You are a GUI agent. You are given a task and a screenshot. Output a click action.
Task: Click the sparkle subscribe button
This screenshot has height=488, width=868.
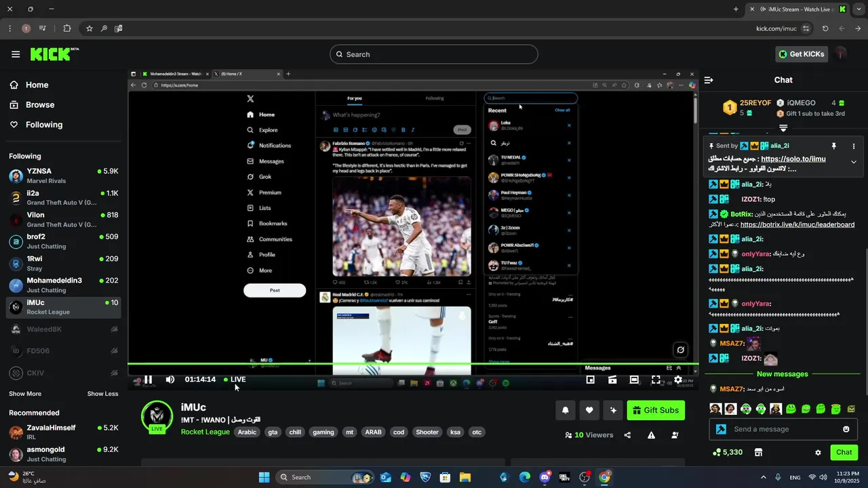(613, 410)
